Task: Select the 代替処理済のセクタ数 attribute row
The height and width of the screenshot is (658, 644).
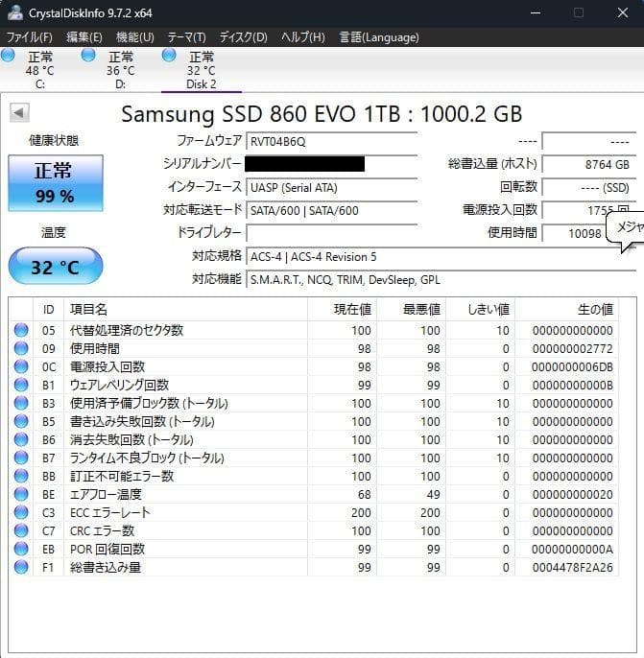Action: 314,330
